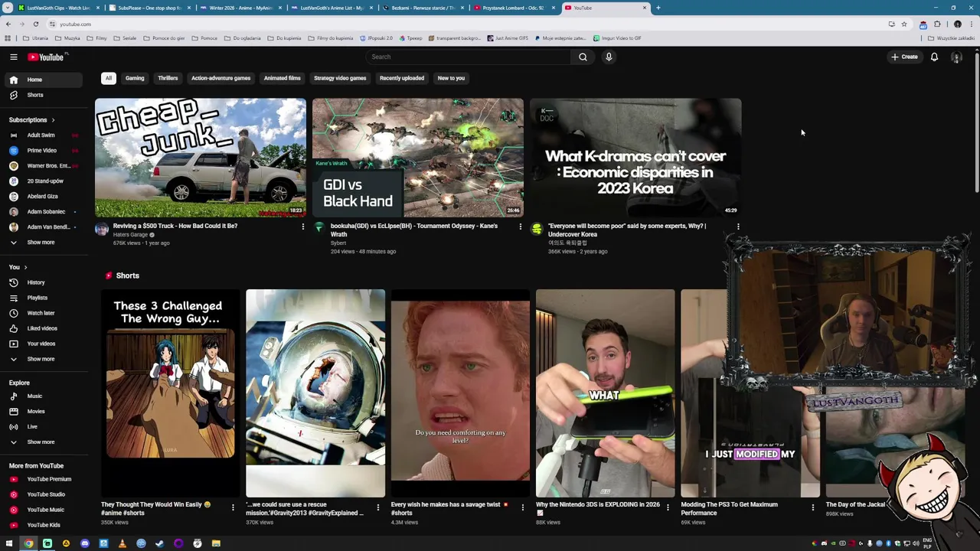
Task: Expand Show more under Subscriptions
Action: (x=44, y=243)
